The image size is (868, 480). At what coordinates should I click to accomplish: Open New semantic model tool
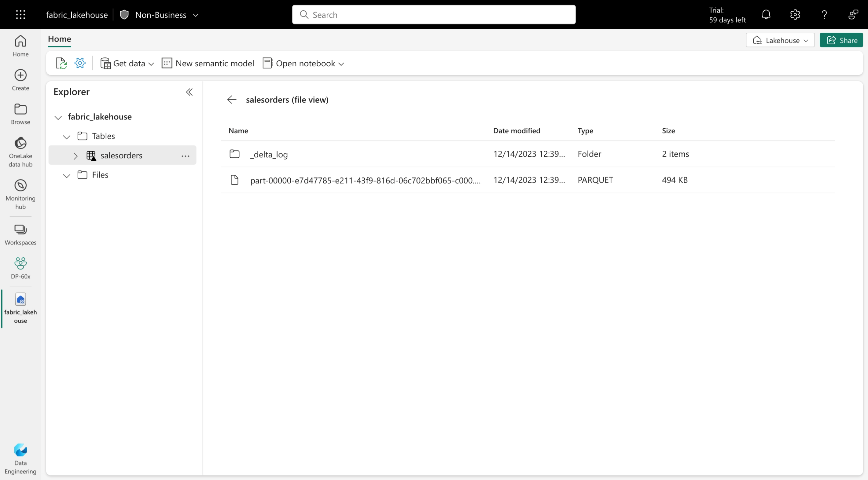[208, 63]
